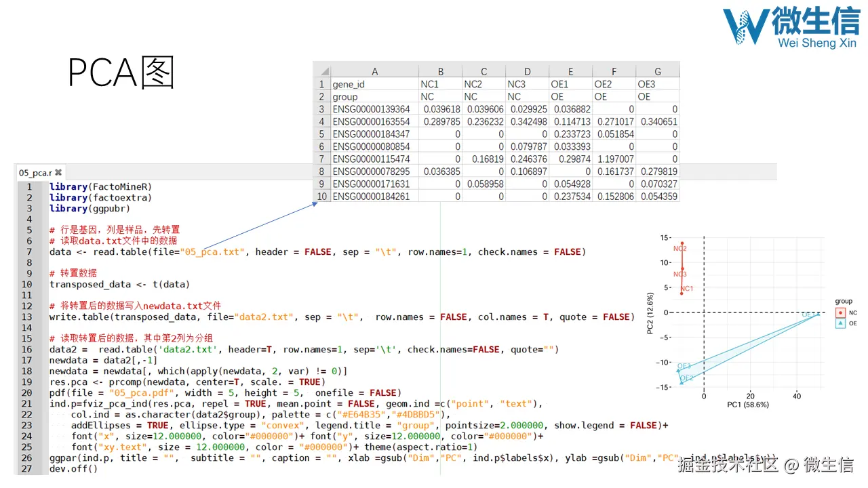The image size is (868, 488).
Task: Select spreadsheet column A header
Action: [374, 71]
